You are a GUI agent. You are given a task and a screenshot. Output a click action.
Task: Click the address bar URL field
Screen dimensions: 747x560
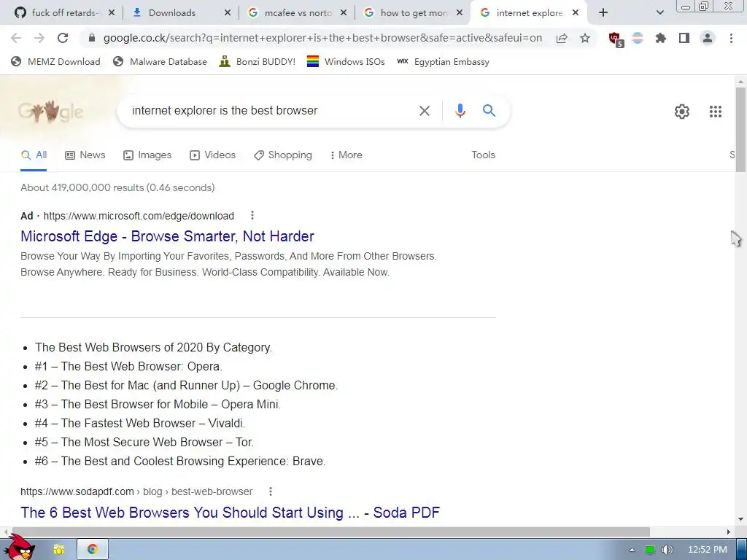tap(322, 38)
